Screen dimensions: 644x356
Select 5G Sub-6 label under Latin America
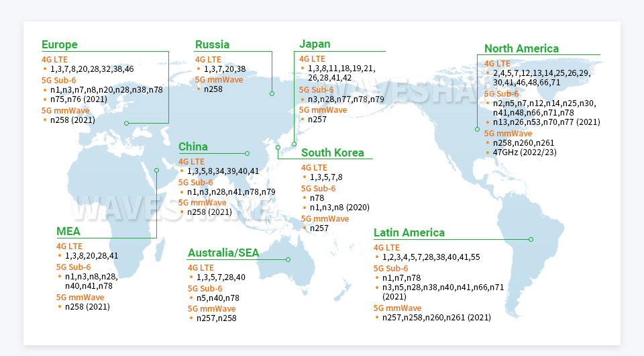point(390,269)
